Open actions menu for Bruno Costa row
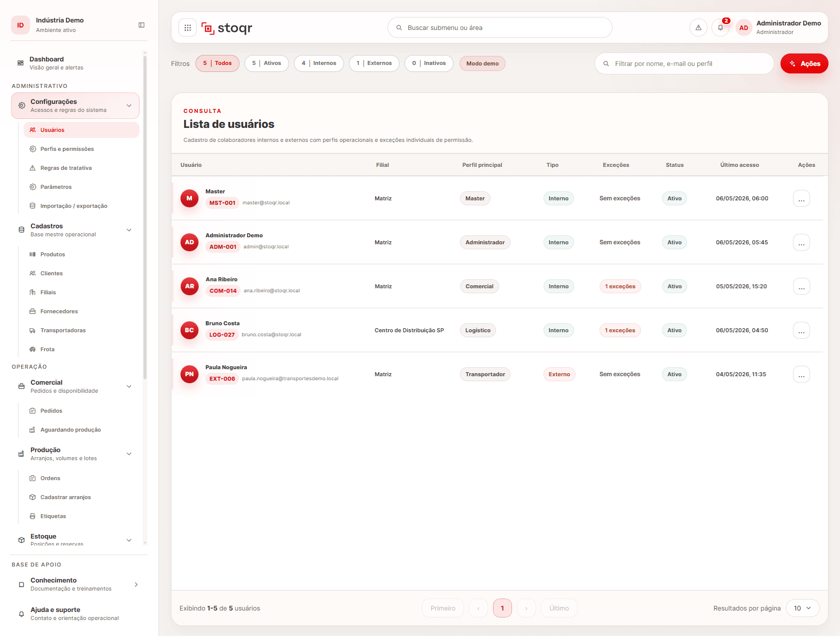 click(x=801, y=330)
